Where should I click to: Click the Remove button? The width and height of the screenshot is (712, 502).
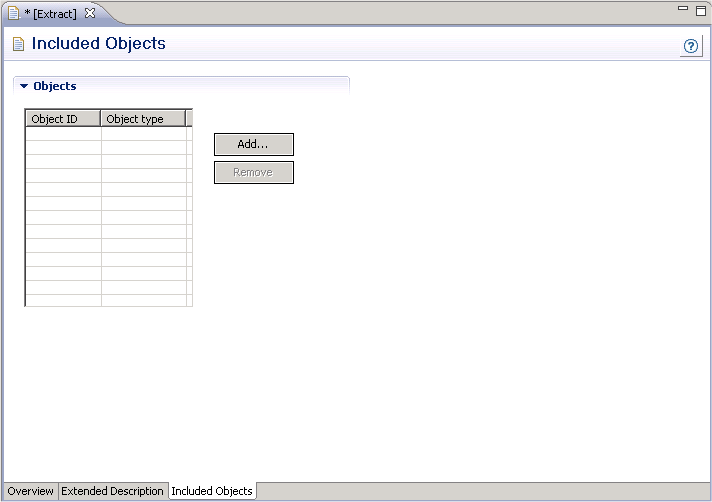(253, 173)
